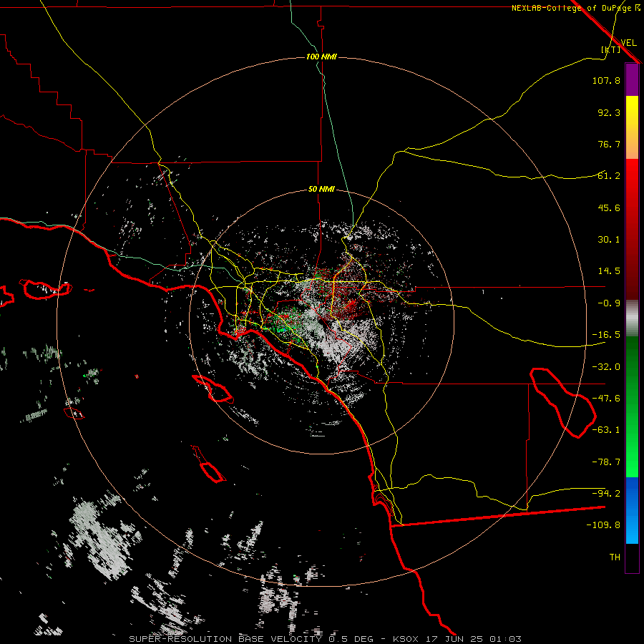Click the -0.9 legend value
644x644 pixels.
tap(609, 303)
